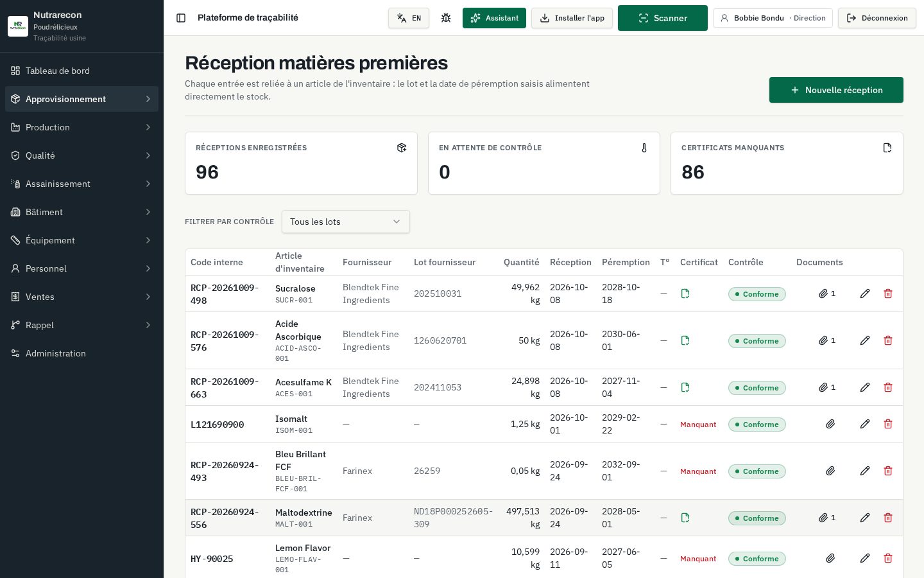
Task: Edit the Bleu Brillant FCF reception
Action: point(865,471)
